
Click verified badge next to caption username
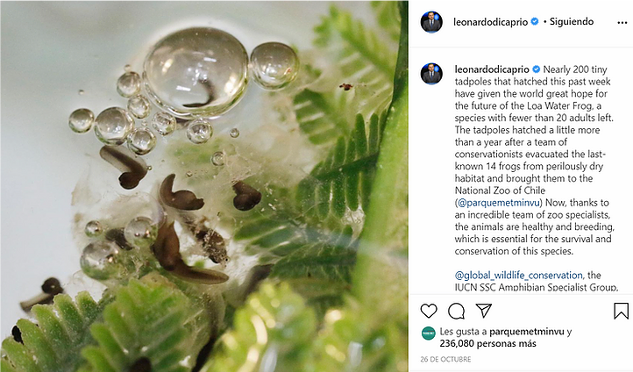pos(536,69)
